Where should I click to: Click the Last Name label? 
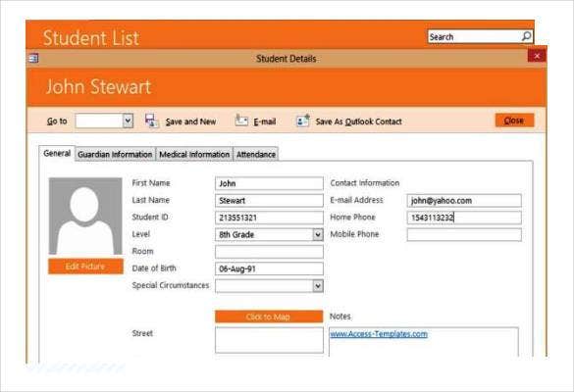(x=150, y=200)
